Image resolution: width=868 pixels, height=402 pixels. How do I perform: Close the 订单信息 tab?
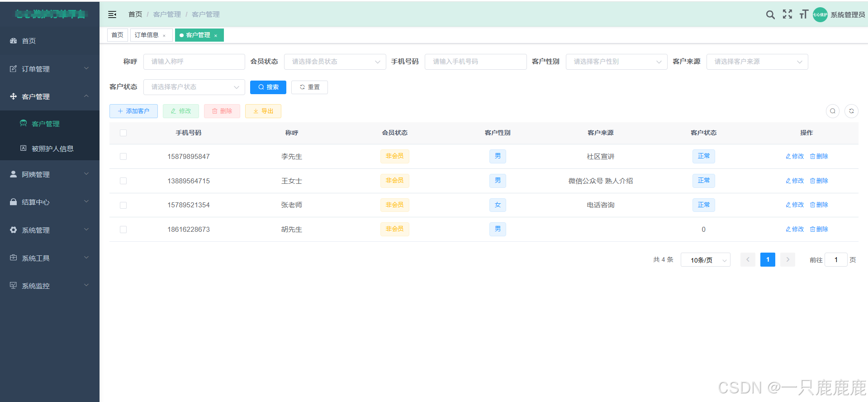pyautogui.click(x=164, y=35)
